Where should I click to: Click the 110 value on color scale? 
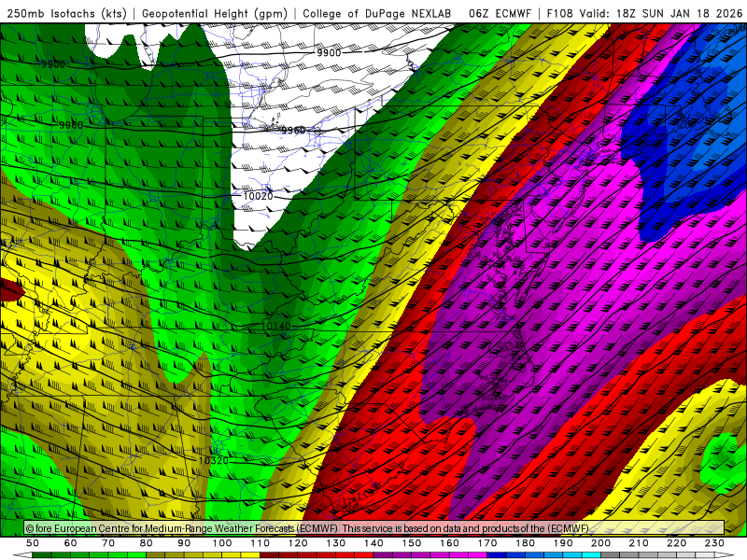(x=261, y=543)
